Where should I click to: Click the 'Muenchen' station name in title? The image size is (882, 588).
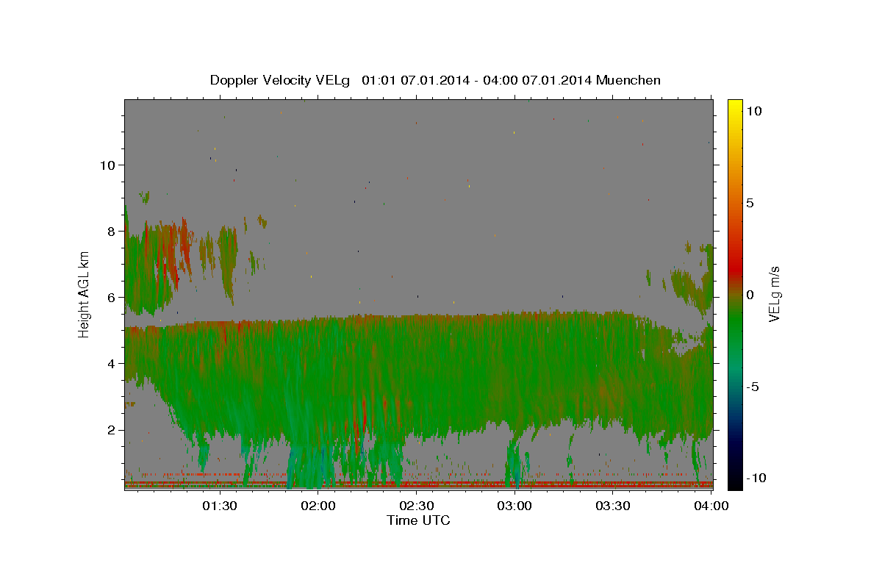(x=628, y=80)
